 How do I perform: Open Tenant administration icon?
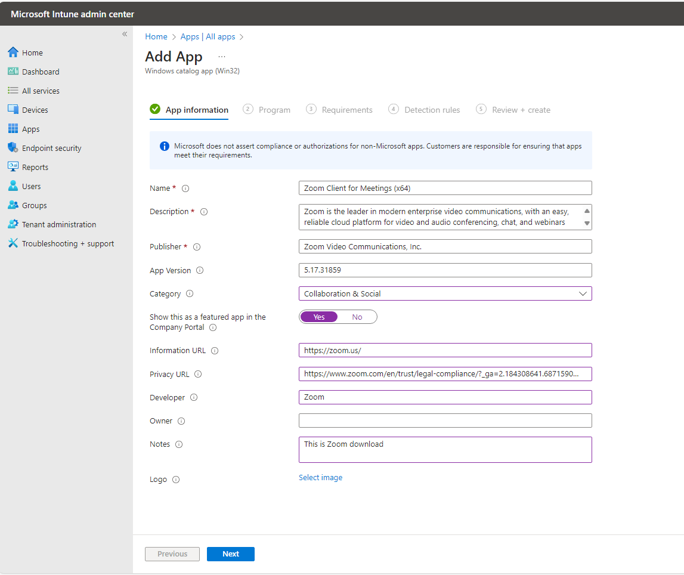tap(13, 224)
